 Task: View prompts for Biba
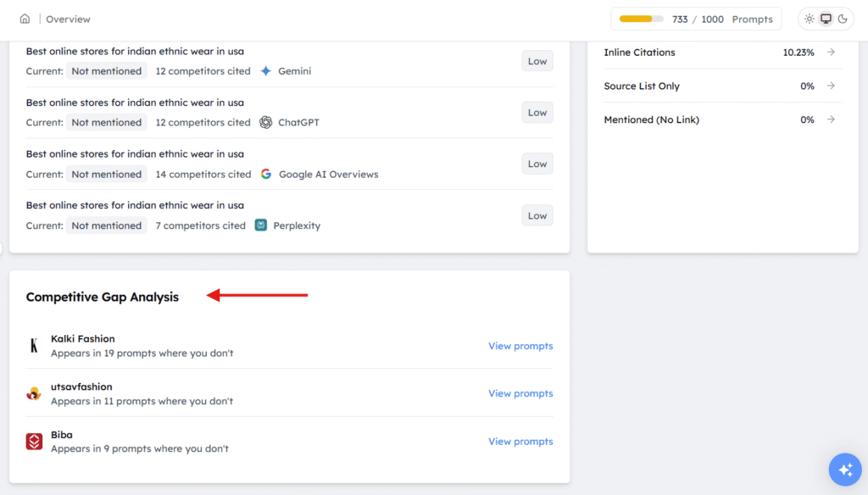click(x=520, y=442)
